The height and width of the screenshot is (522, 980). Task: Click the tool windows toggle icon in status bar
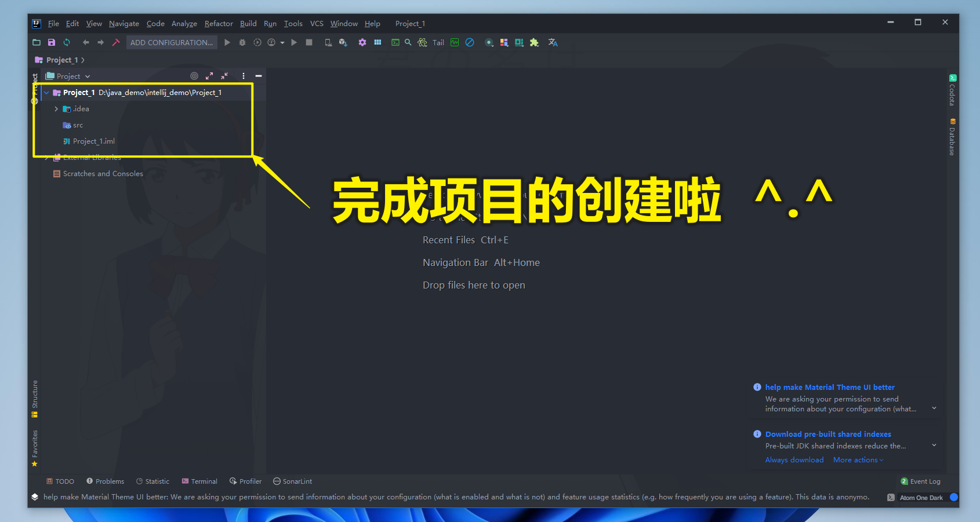point(35,497)
